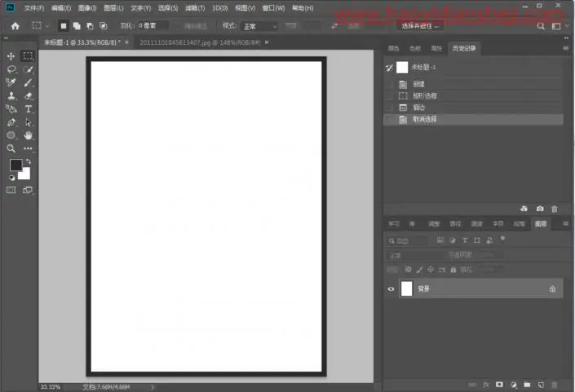The height and width of the screenshot is (392, 575).
Task: Choose New Selection mode button
Action: point(64,25)
